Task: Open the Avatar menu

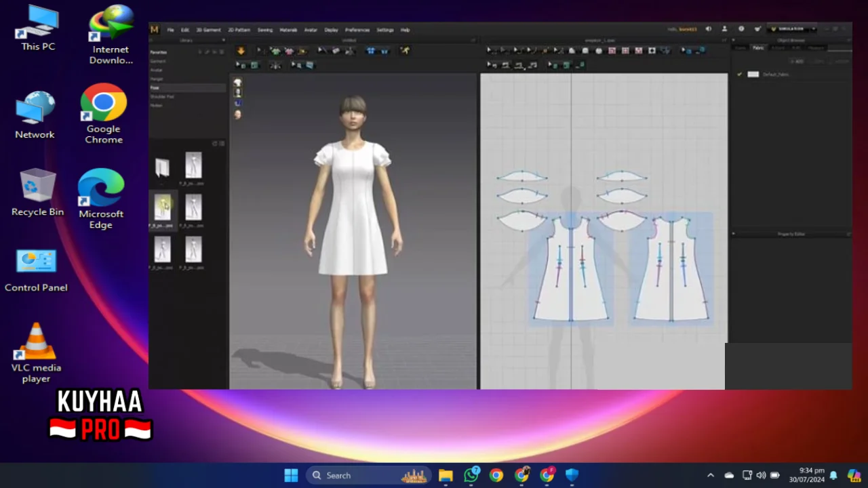Action: click(x=311, y=30)
